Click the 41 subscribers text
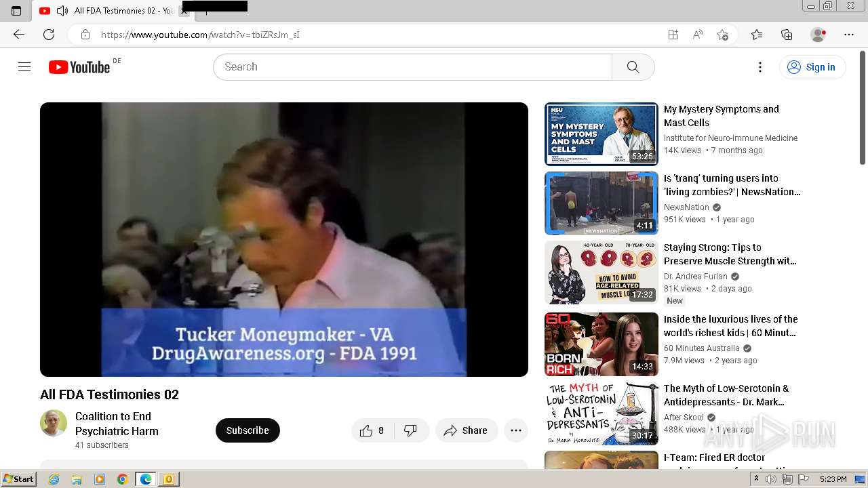The width and height of the screenshot is (868, 488). (102, 445)
